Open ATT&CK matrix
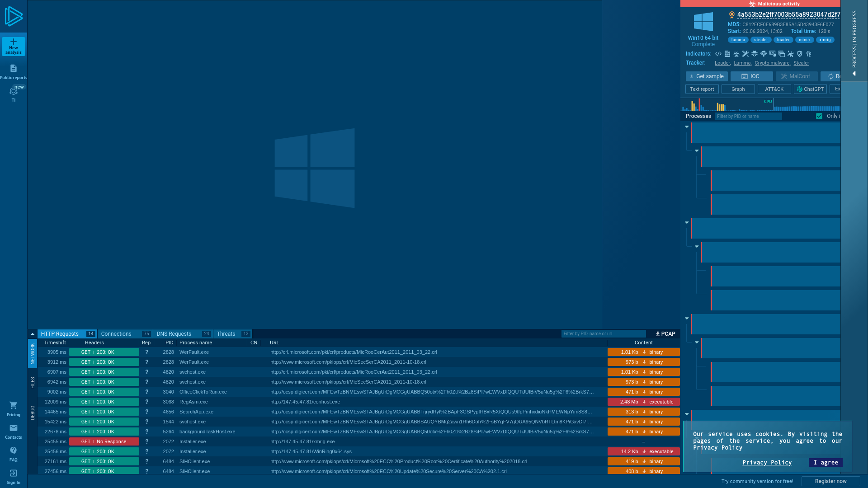The width and height of the screenshot is (868, 488). [774, 89]
